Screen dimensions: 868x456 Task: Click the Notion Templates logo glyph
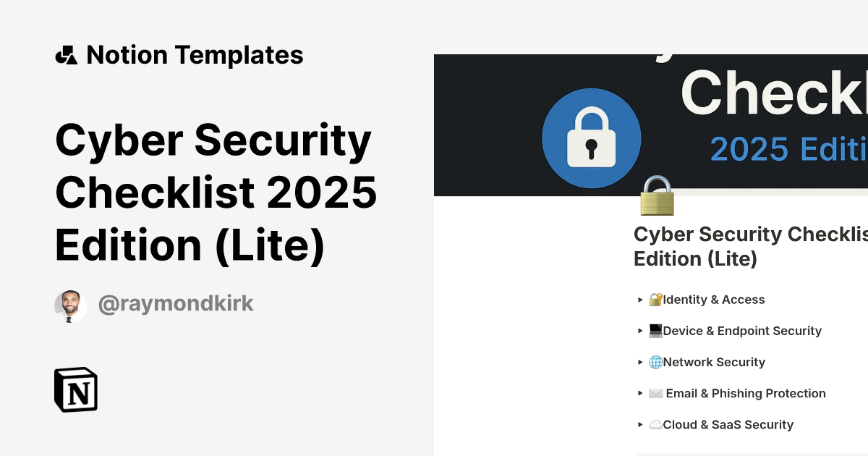(67, 54)
